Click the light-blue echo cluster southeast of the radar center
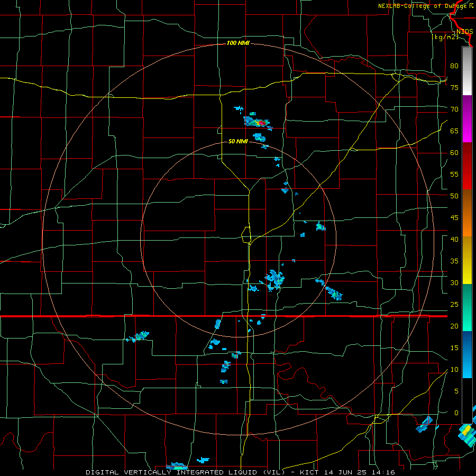The width and height of the screenshot is (476, 476). pyautogui.click(x=274, y=280)
